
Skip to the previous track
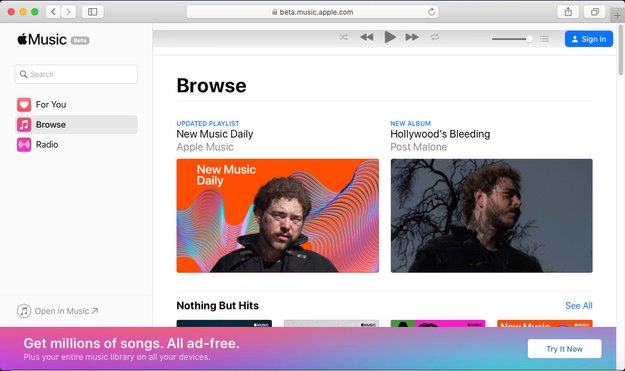tap(367, 37)
